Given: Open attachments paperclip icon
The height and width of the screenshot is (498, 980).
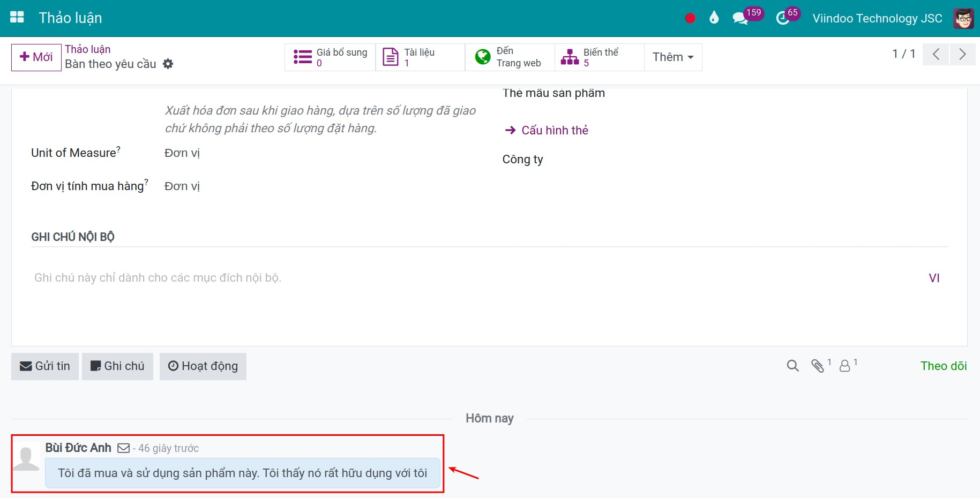Looking at the screenshot, I should click(818, 366).
